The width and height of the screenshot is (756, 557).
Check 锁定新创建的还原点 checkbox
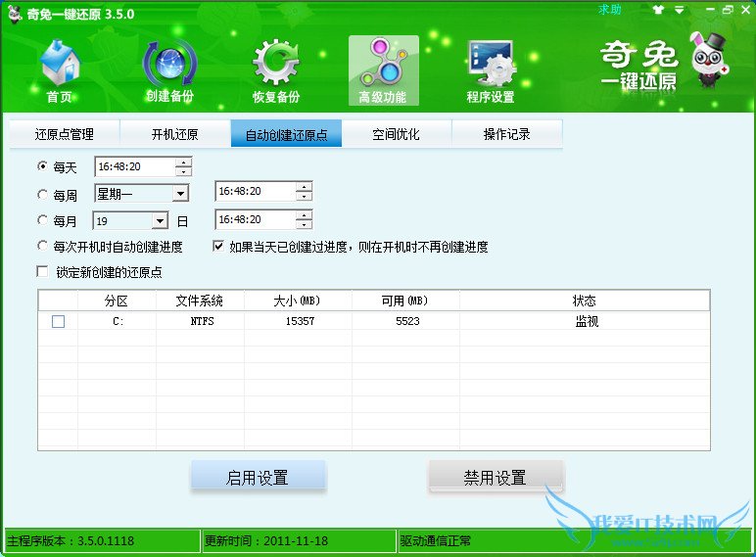[x=42, y=271]
